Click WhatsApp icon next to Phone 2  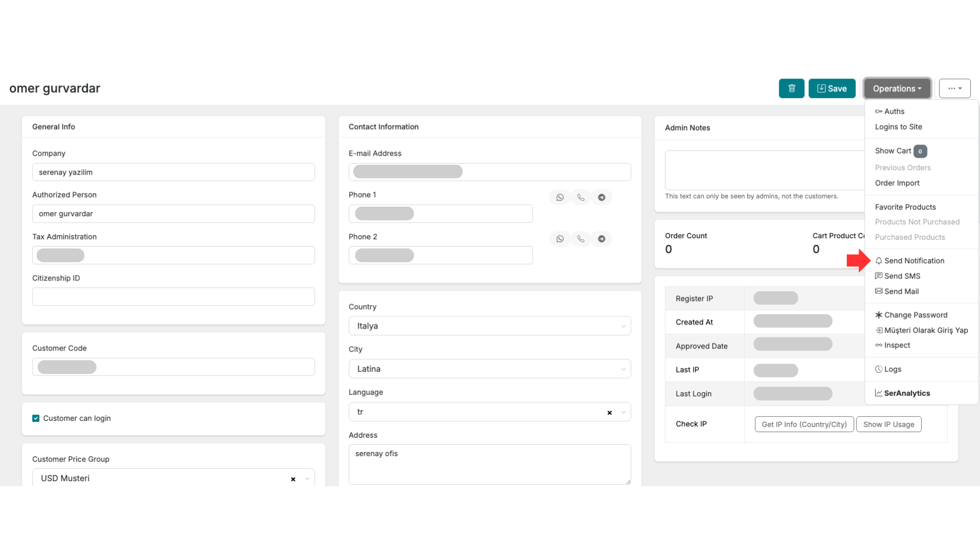tap(560, 239)
